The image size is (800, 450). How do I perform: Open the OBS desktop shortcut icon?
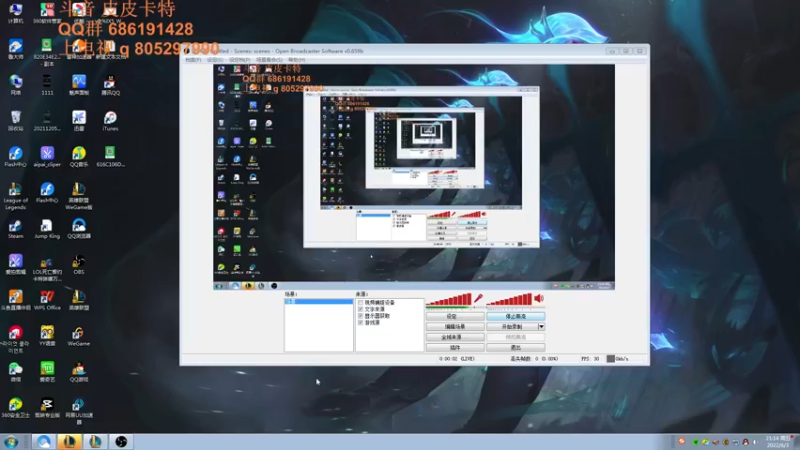[79, 265]
